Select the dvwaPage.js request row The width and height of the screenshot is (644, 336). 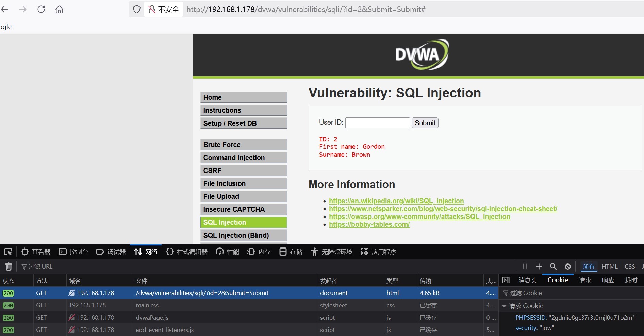tap(249, 318)
